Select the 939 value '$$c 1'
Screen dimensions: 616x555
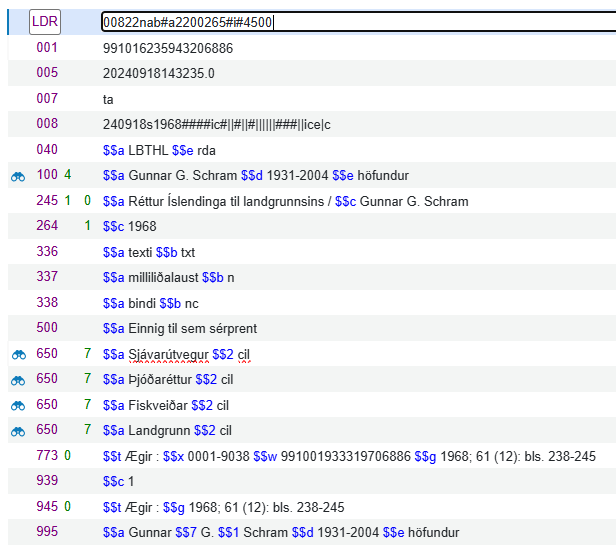click(x=118, y=481)
